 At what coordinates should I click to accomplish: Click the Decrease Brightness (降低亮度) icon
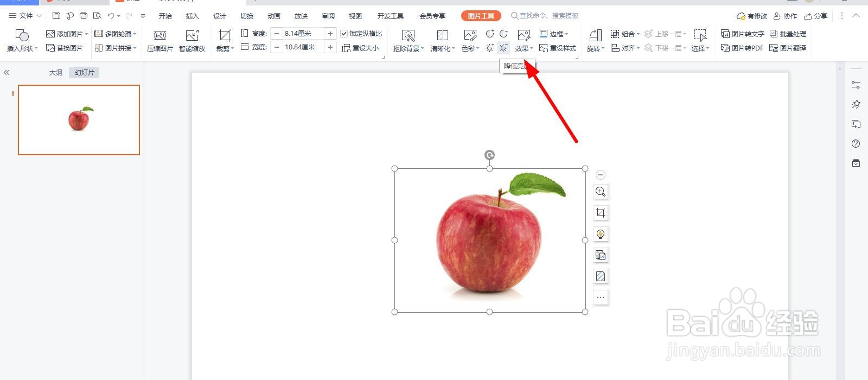(x=503, y=48)
